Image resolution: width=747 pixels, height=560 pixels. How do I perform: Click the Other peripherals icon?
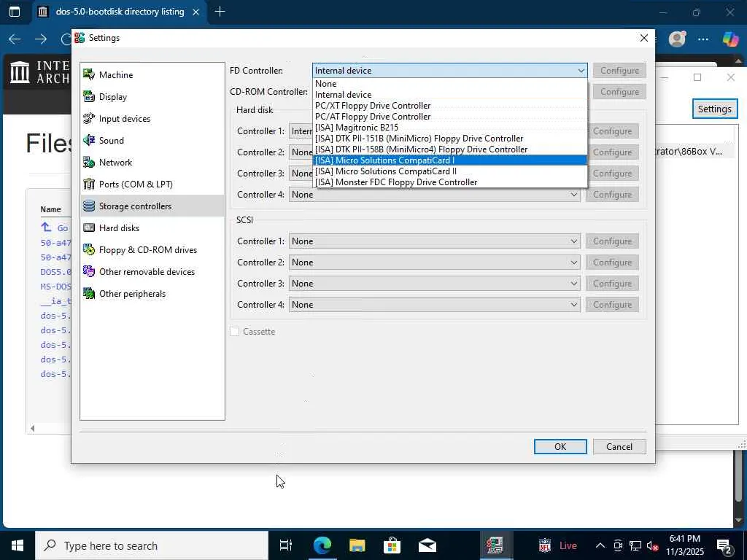tap(89, 293)
